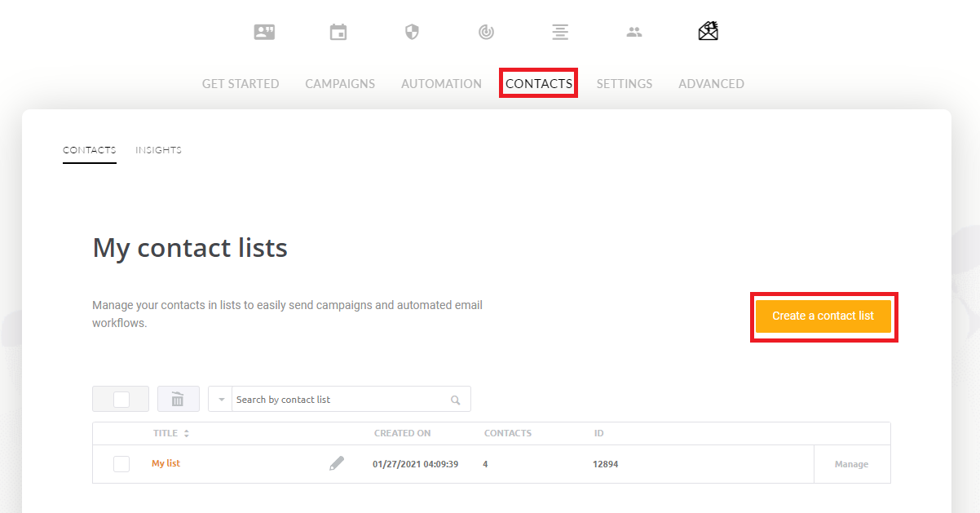Tick the checkbox for My list row
980x513 pixels.
[x=121, y=464]
